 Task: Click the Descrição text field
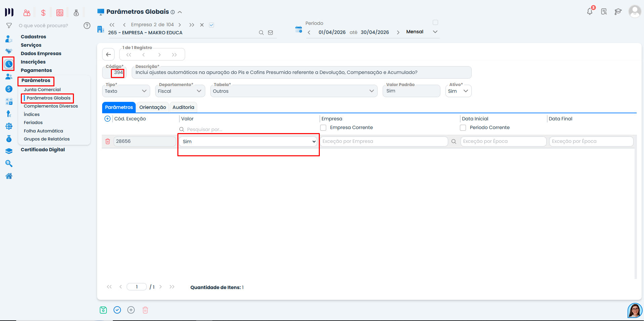click(x=301, y=73)
